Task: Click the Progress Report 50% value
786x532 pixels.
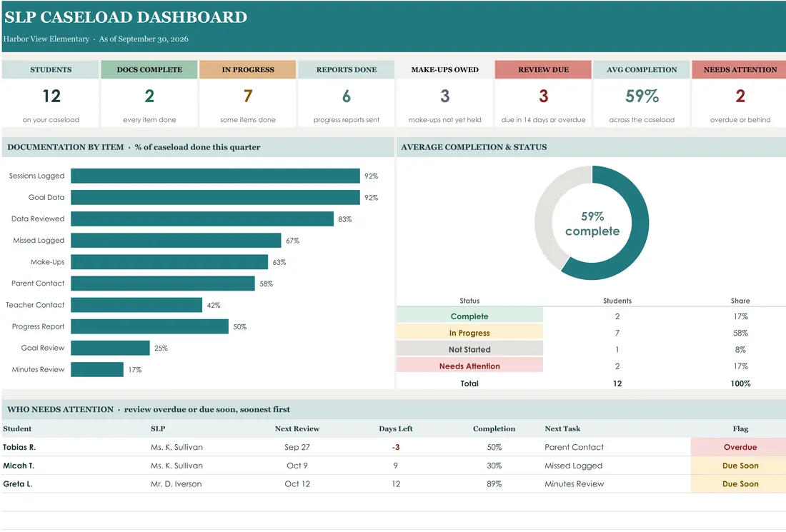Action: click(239, 326)
